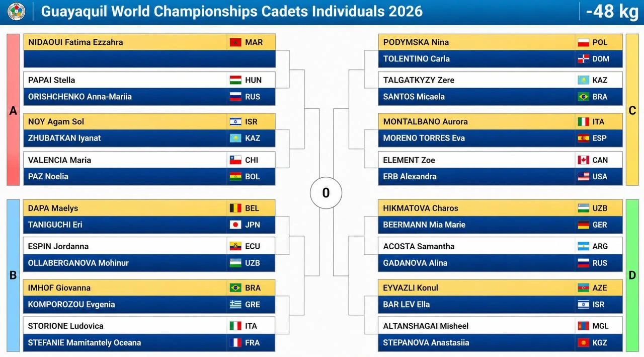Click Kazakhstan flag beside TALGATKYZY Zere
The image size is (644, 357).
coord(584,80)
